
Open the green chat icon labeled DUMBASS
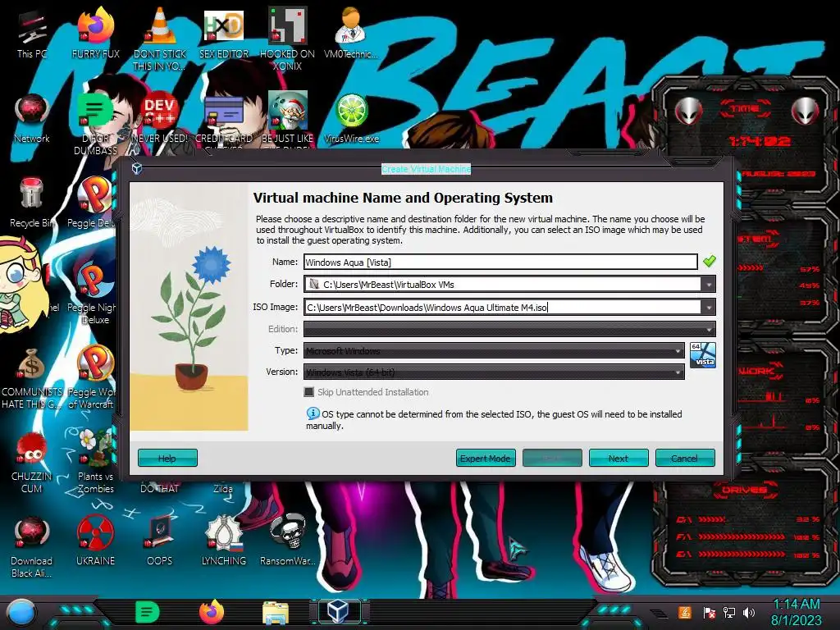click(x=95, y=125)
